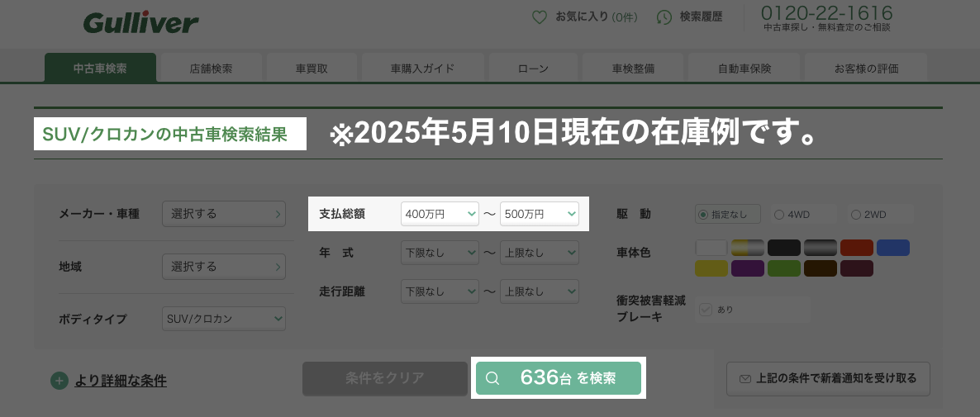Open the 地域 選択する selector
Viewport: 980px width, 417px height.
point(224,267)
